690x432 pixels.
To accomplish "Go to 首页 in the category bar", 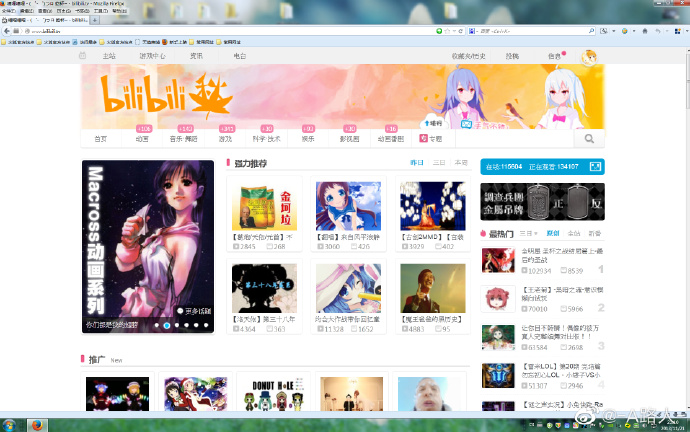I will [101, 139].
